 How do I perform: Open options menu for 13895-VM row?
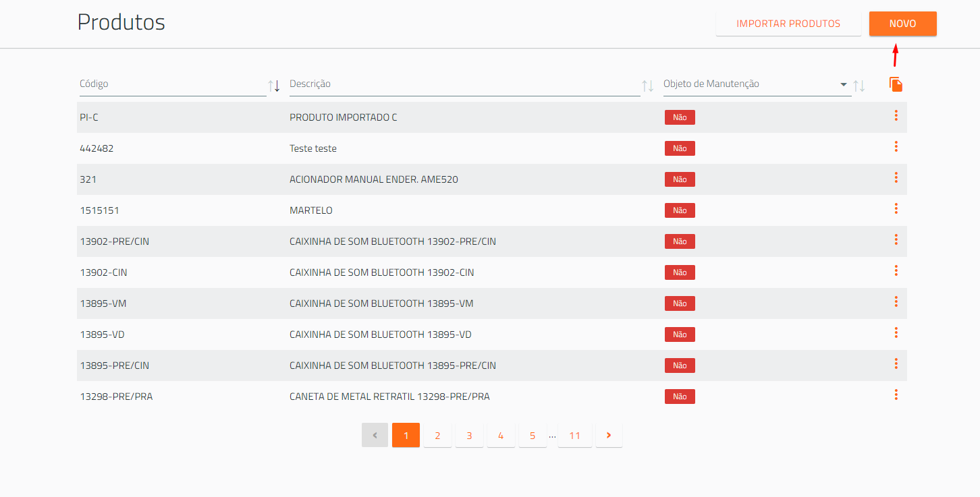click(x=896, y=302)
